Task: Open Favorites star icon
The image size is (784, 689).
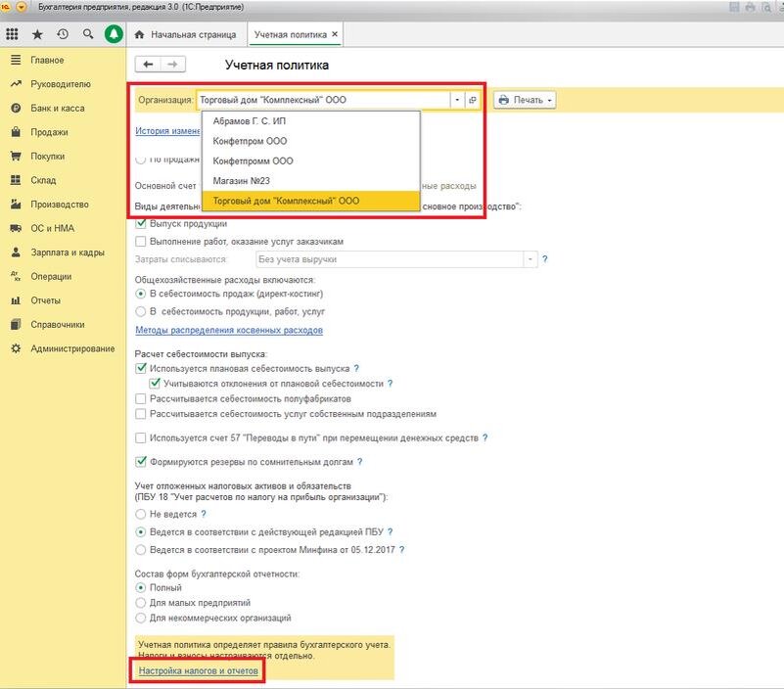Action: [37, 34]
